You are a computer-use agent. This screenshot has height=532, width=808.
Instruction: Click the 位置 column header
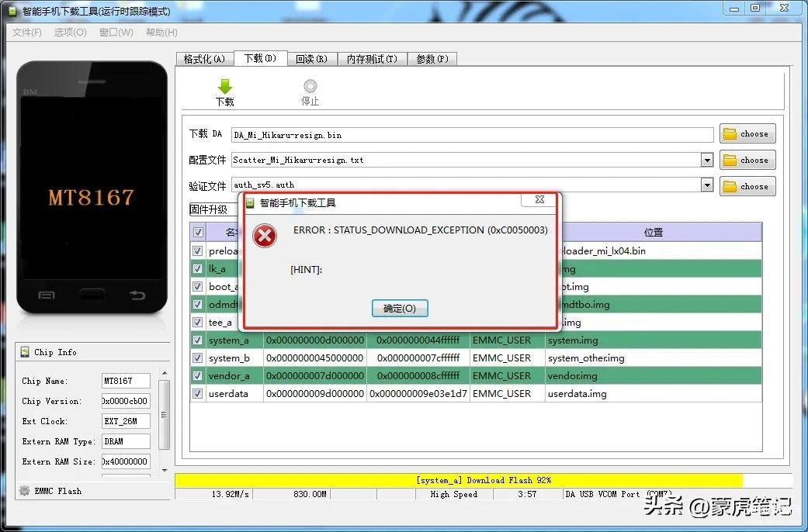654,233
